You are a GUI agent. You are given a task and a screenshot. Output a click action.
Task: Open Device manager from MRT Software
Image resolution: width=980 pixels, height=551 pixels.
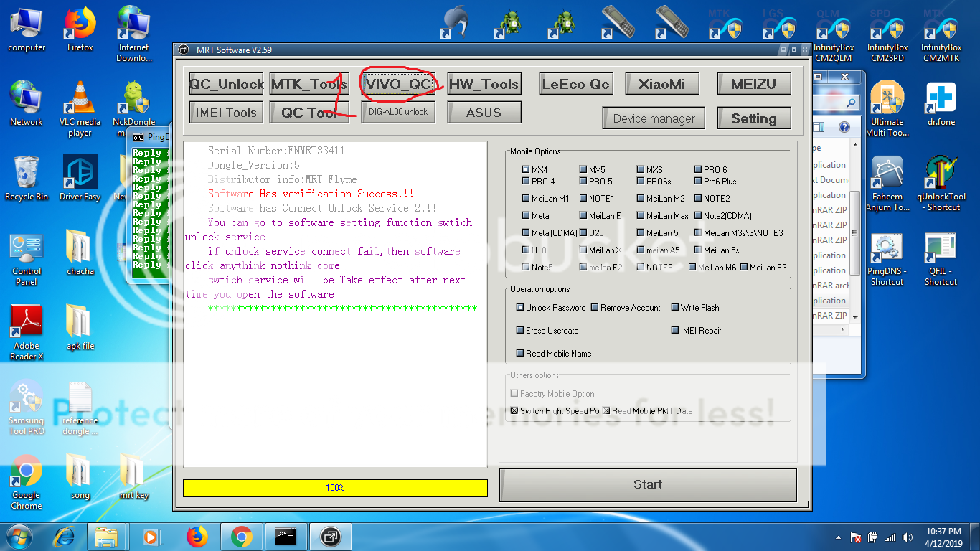click(x=653, y=118)
